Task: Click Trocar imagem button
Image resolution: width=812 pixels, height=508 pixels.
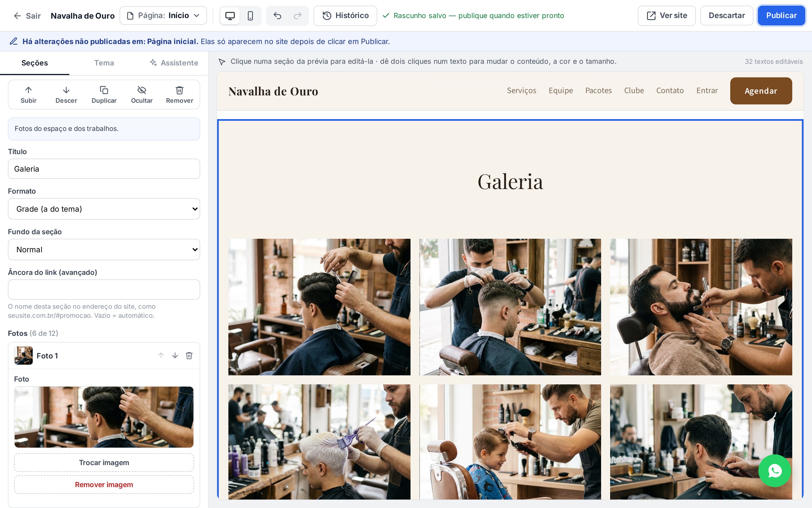Action: click(104, 463)
